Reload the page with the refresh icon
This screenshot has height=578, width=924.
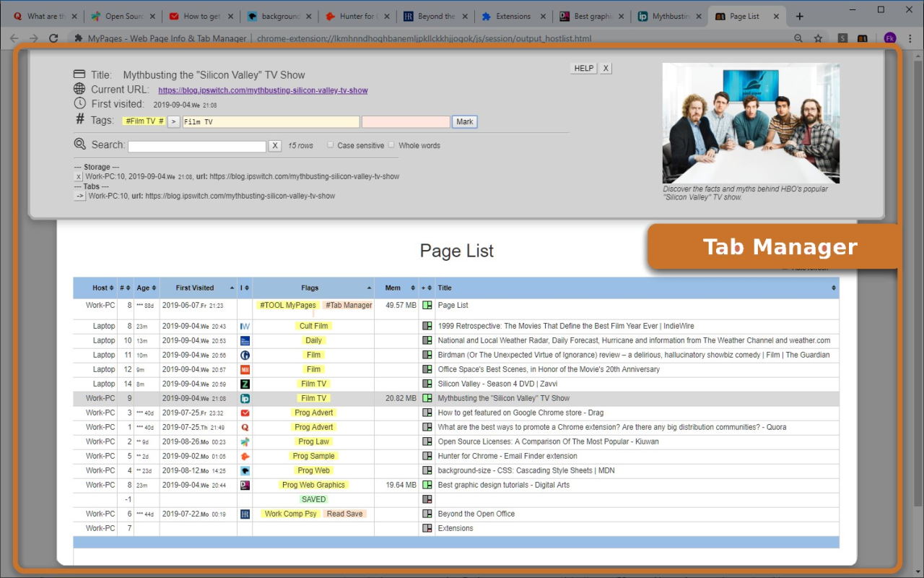tap(53, 38)
